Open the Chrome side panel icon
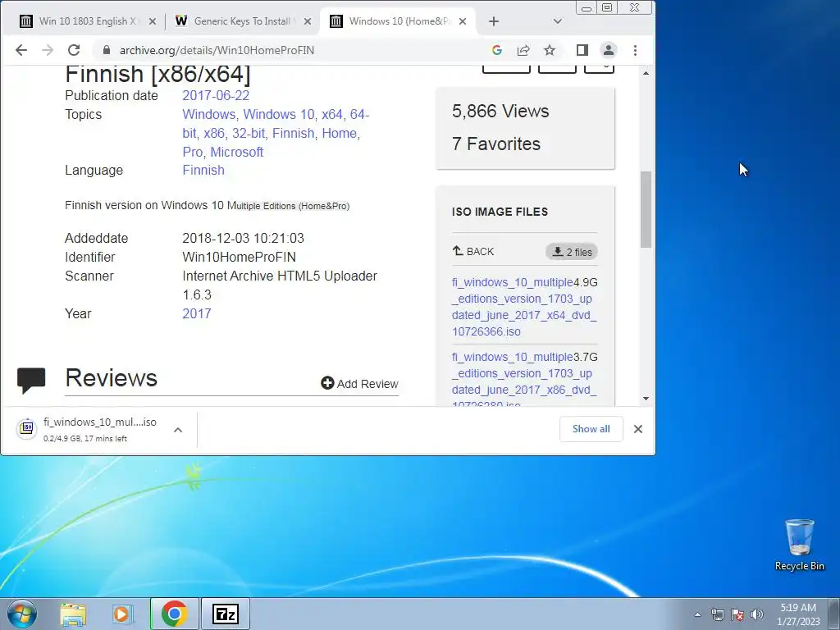This screenshot has width=840, height=630. coord(582,50)
